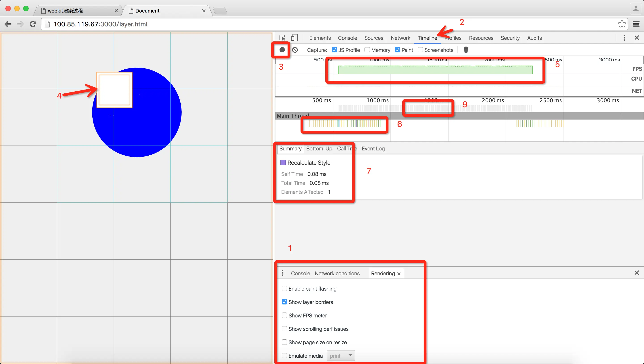644x364 pixels.
Task: Enable paint flashing checkbox
Action: point(284,288)
